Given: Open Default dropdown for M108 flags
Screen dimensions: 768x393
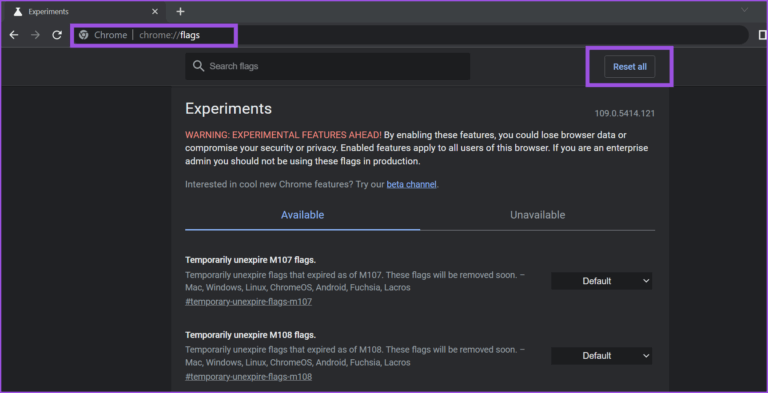Looking at the screenshot, I should coord(601,356).
